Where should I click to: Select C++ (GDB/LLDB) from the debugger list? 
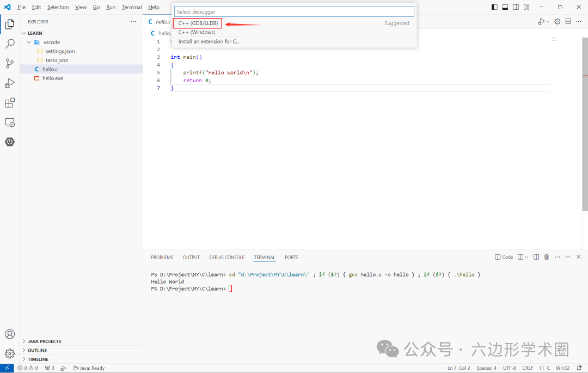coord(197,23)
